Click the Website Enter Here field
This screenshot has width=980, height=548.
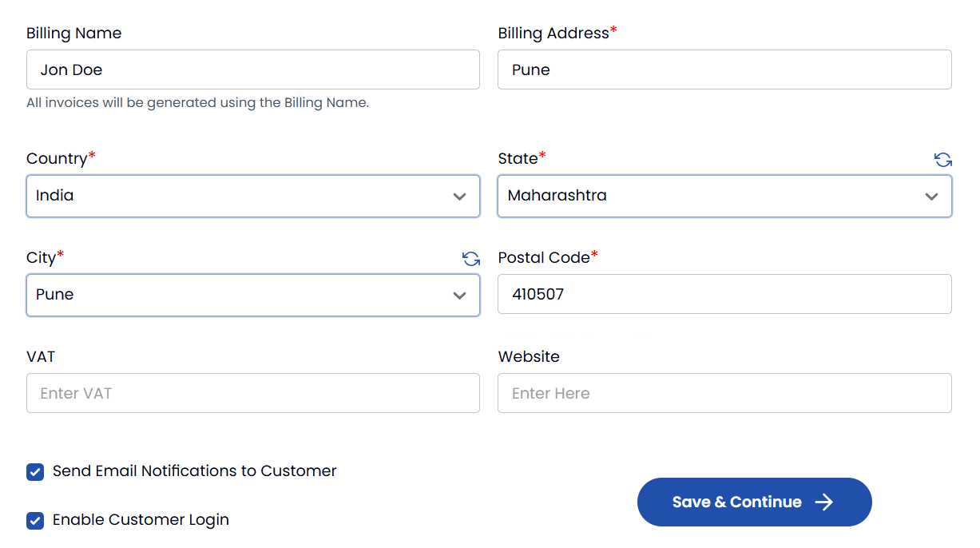pyautogui.click(x=724, y=393)
